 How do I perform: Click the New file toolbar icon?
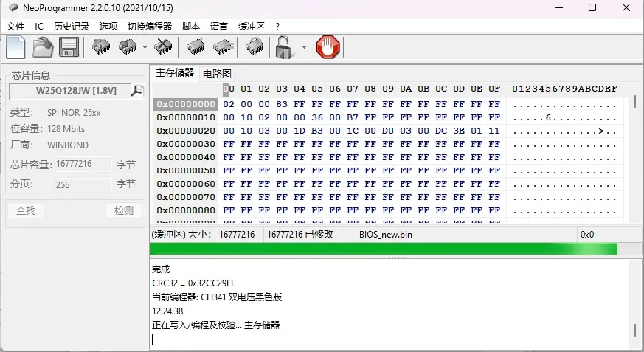tap(15, 46)
